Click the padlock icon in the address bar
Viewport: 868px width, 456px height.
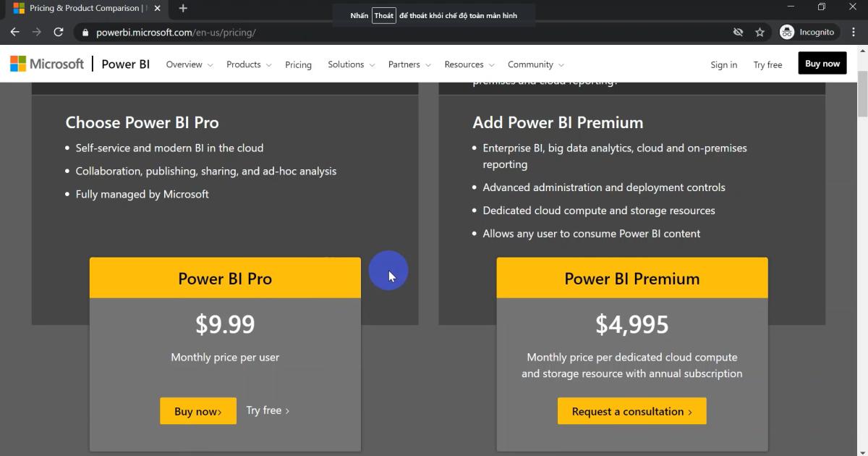pos(85,32)
